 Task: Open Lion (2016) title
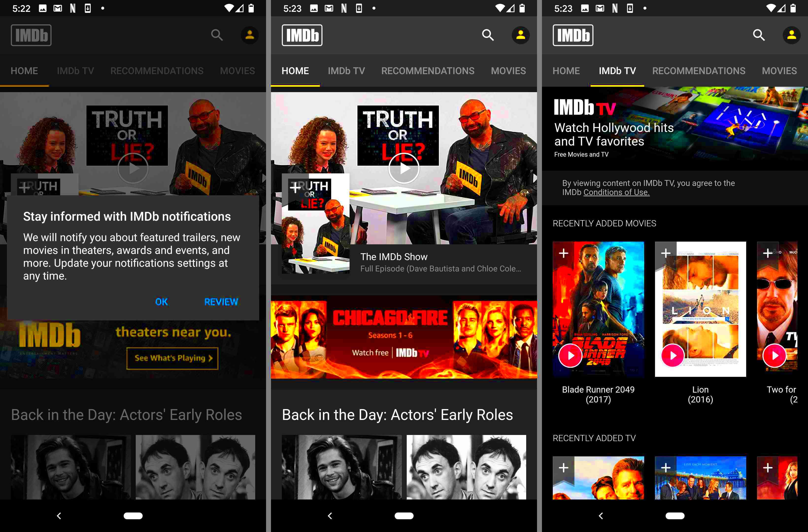click(700, 394)
